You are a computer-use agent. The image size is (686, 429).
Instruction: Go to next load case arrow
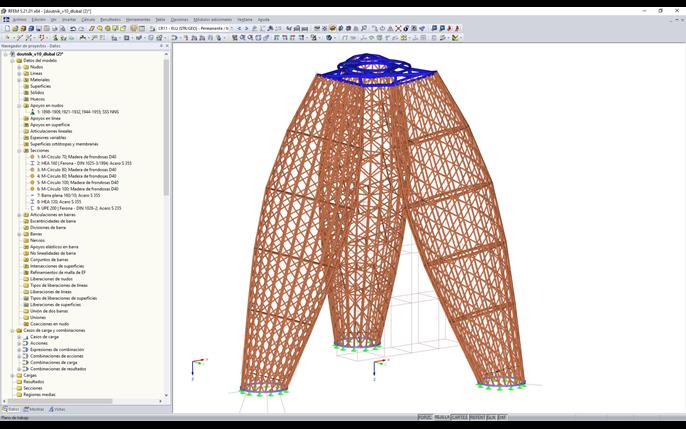[246, 28]
